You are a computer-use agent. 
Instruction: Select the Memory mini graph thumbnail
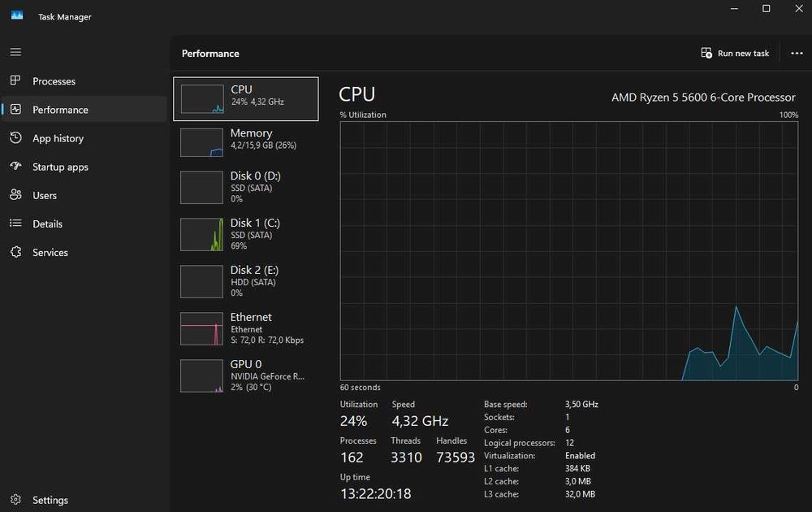tap(202, 142)
